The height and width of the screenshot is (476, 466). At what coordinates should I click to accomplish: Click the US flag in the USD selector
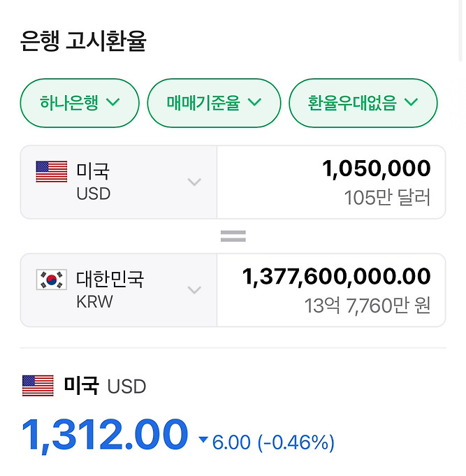click(x=52, y=171)
